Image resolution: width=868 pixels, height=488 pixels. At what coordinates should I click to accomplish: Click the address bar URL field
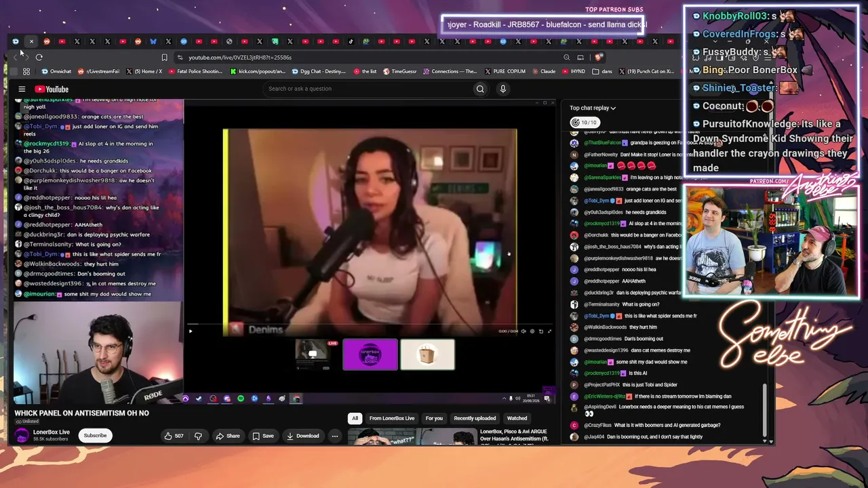(x=366, y=58)
